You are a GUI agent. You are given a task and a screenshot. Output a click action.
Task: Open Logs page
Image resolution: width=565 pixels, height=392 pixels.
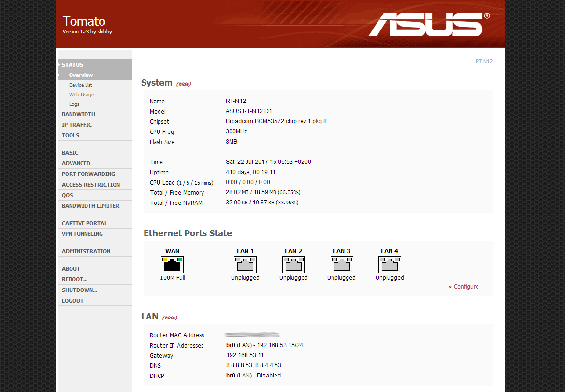74,104
